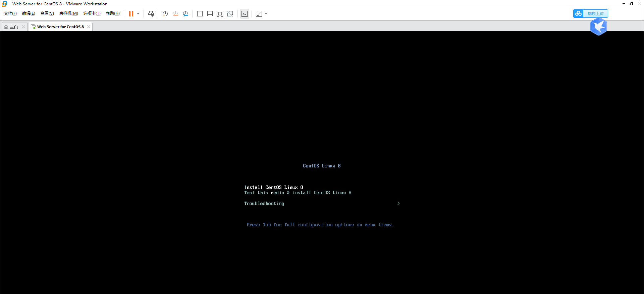Screen dimensions: 644x294
Task: Switch to Unity mode icon
Action: tap(230, 14)
